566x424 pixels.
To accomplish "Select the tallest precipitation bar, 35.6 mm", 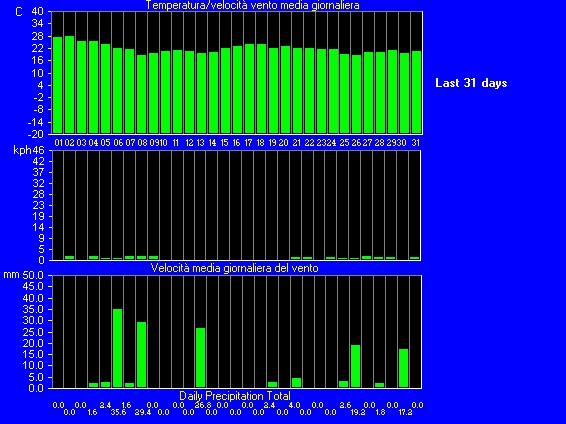I will pos(117,348).
